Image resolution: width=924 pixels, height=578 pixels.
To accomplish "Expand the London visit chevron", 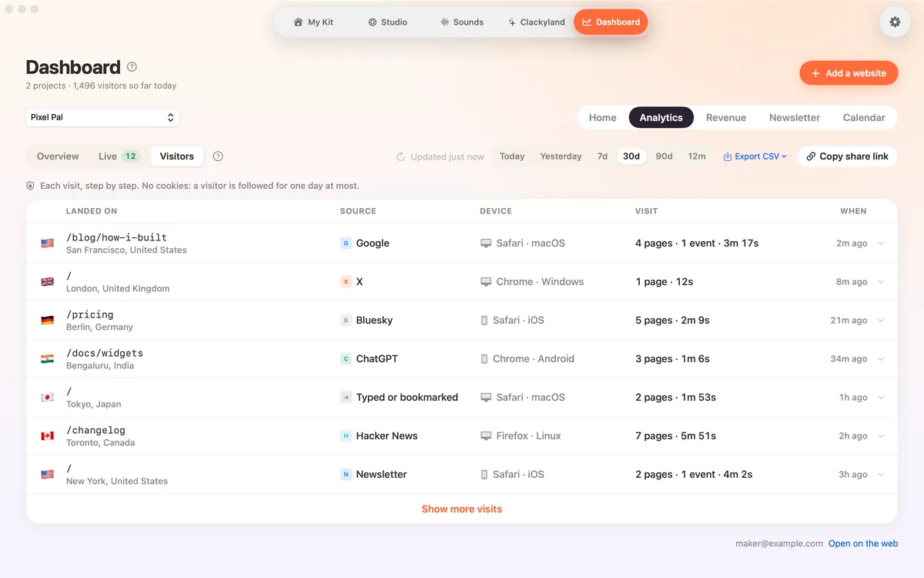I will point(881,282).
